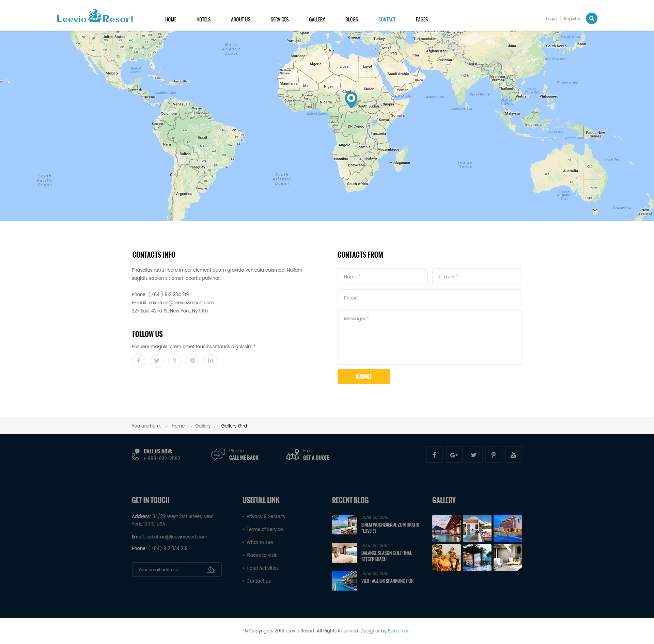Click the LinkedIn circle icon under Follow Us
Viewport: 654px width, 644px height.
click(x=211, y=361)
